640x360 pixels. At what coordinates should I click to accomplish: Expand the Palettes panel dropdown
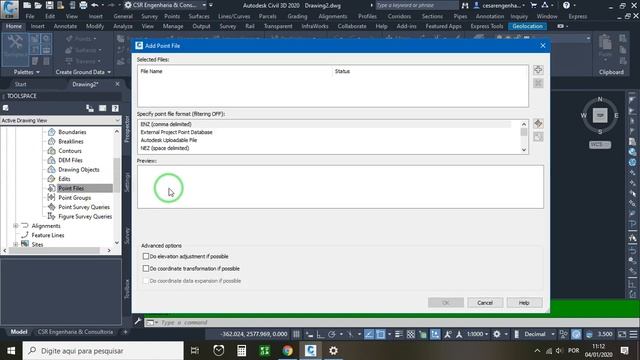click(27, 72)
